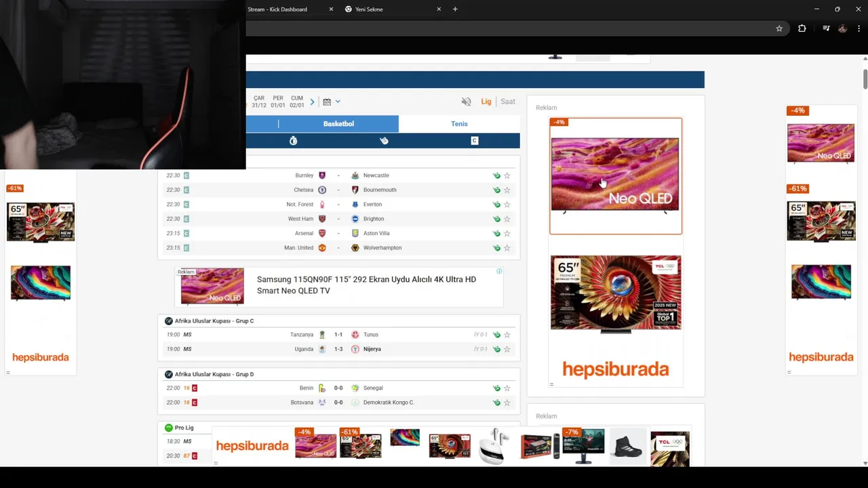868x488 pixels.
Task: Open the ad info icon on Samsung banner
Action: (499, 271)
